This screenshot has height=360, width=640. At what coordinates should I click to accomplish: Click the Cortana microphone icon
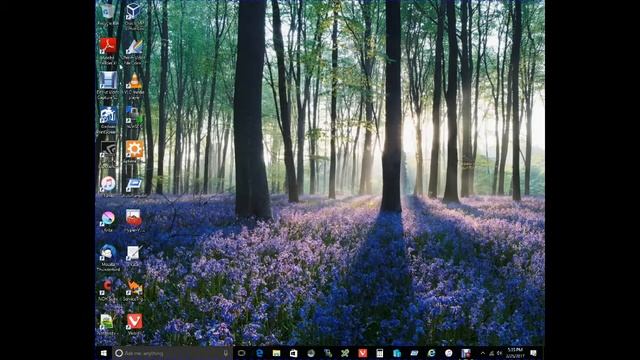(226, 353)
